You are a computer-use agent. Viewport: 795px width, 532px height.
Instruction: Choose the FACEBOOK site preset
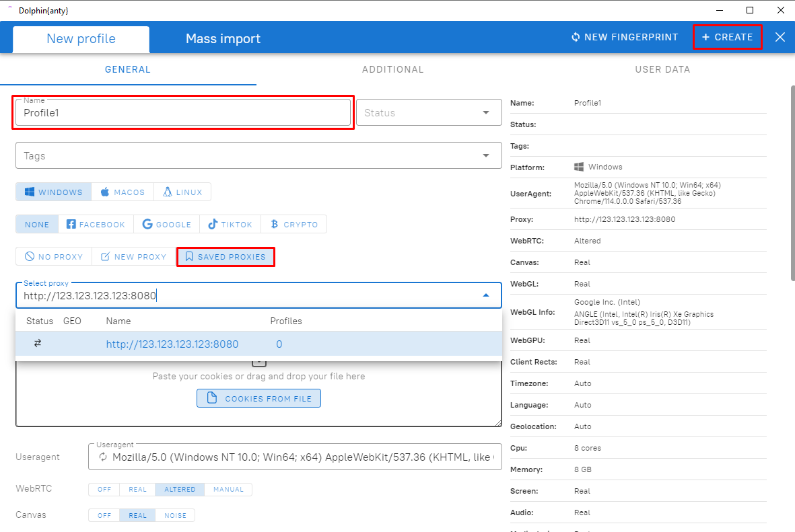[x=96, y=224]
